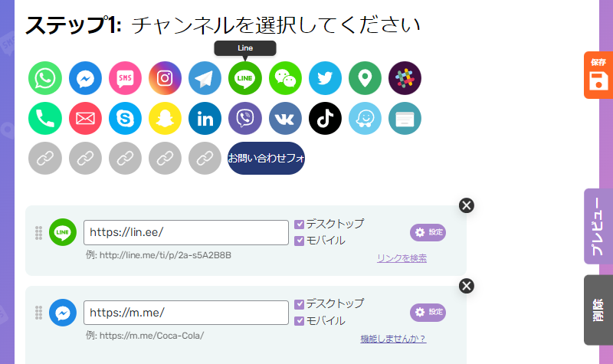
Task: Select the LinkedIn channel icon
Action: (205, 119)
